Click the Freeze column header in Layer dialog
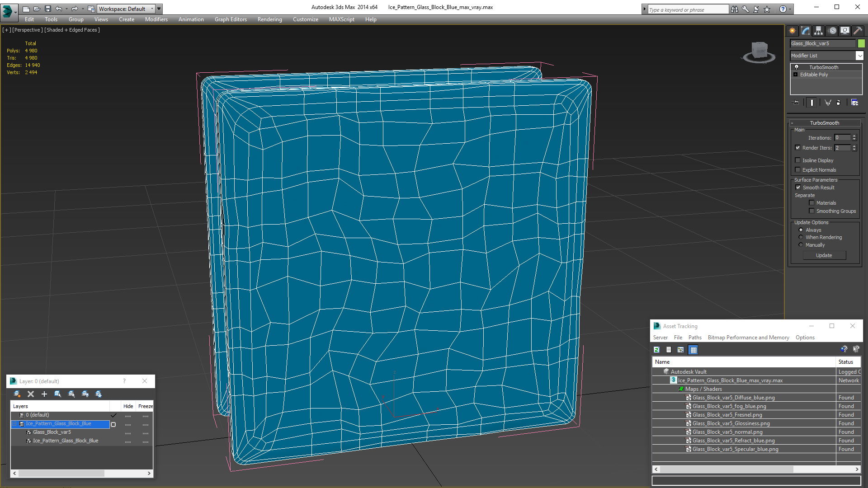Viewport: 868px width, 488px height. 145,406
